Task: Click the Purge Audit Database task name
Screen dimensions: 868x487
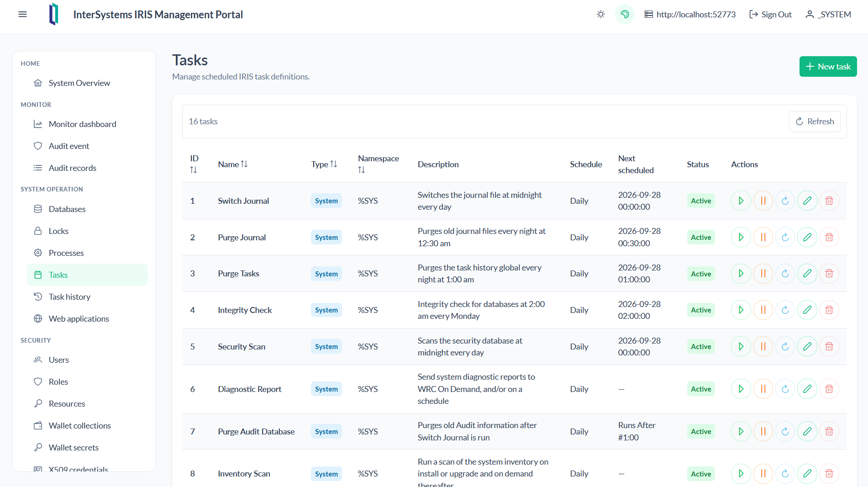Action: point(256,431)
